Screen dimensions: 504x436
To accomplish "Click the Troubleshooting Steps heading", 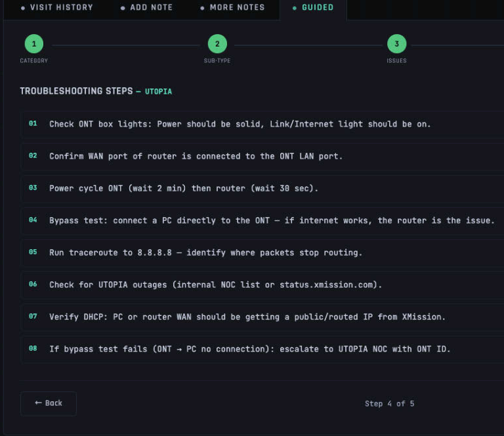I will [x=76, y=91].
